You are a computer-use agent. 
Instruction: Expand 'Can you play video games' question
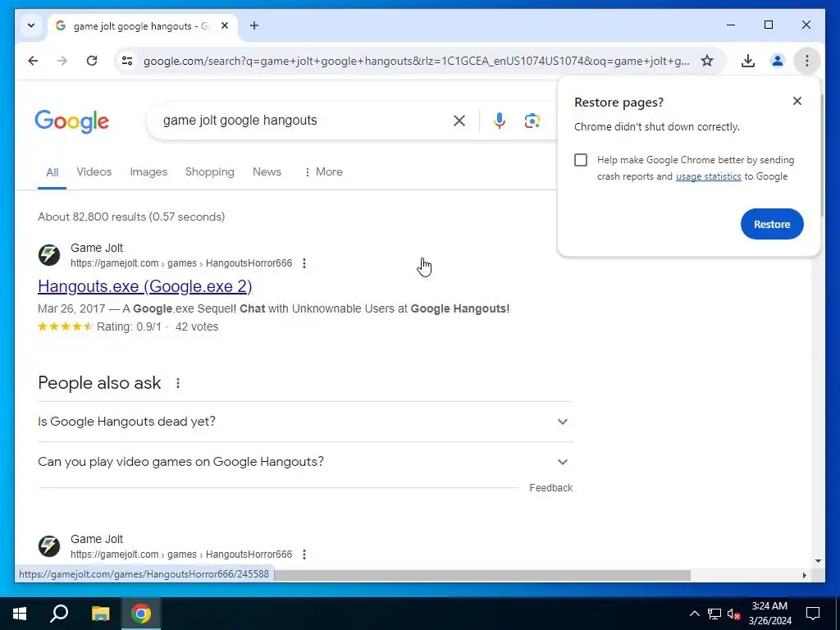305,462
